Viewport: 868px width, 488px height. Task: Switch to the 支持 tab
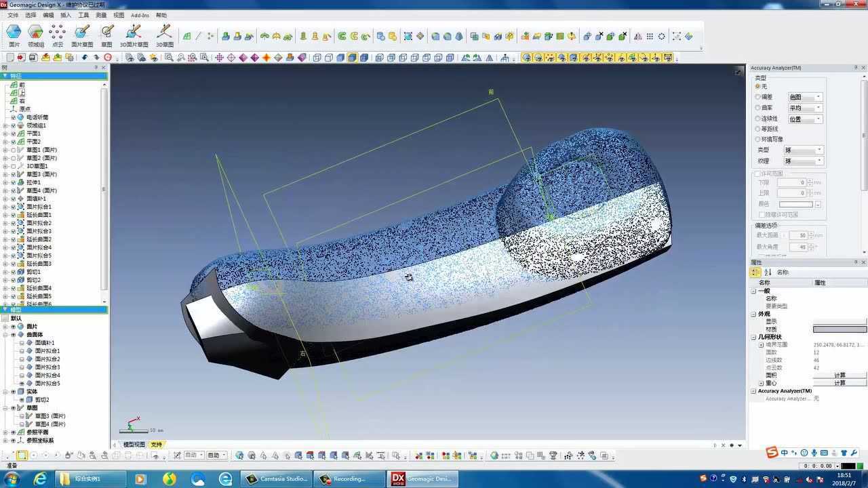[x=157, y=445]
